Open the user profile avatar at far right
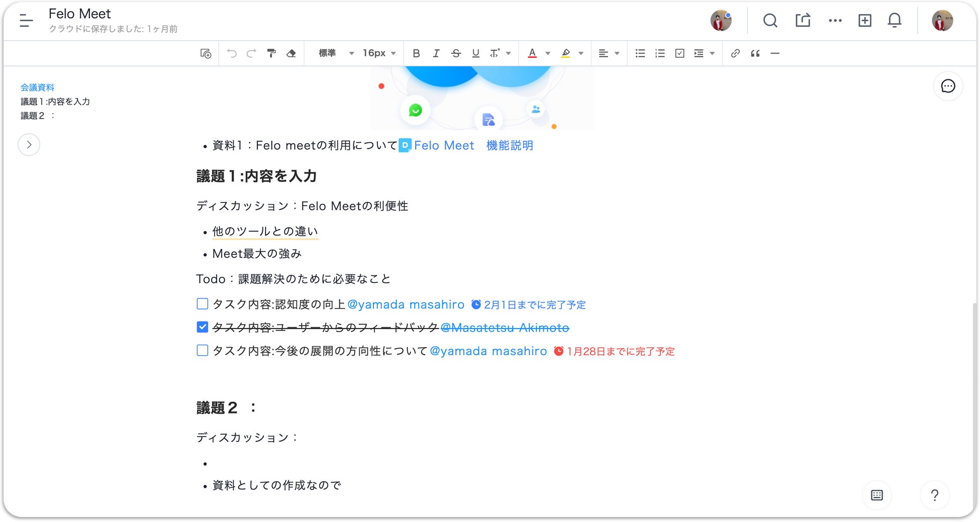The height and width of the screenshot is (522, 980). coord(942,21)
